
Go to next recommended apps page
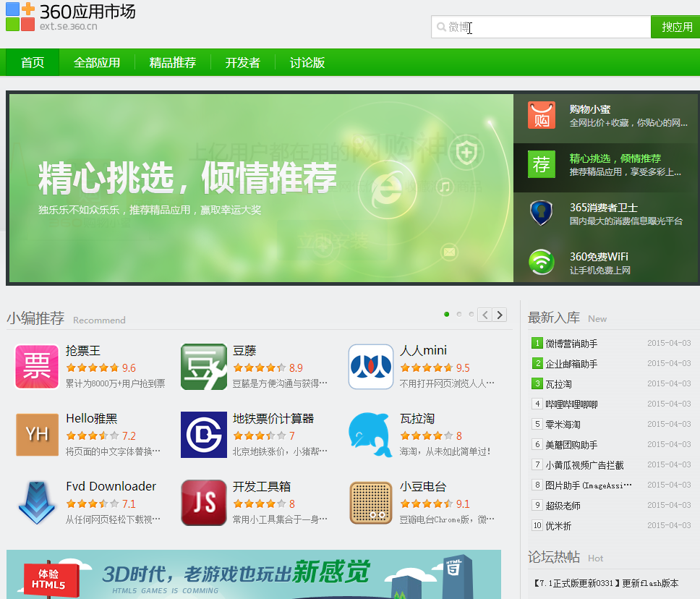[x=500, y=315]
